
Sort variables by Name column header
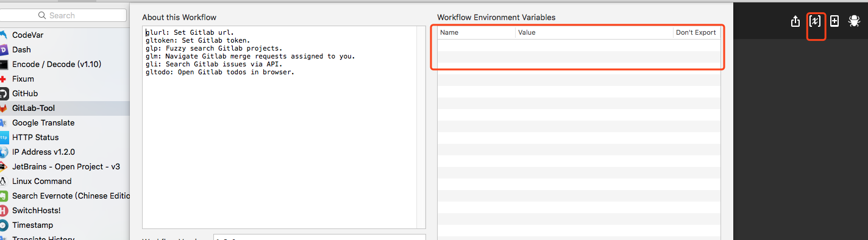(x=477, y=32)
